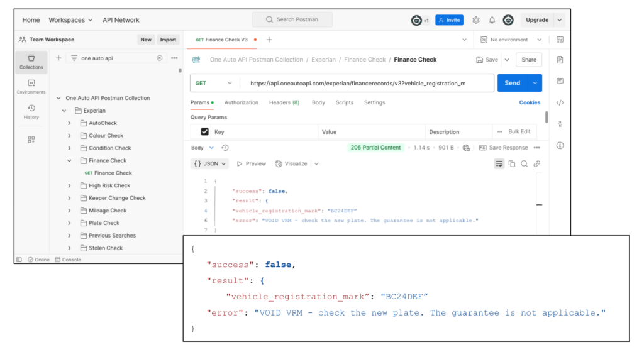Image resolution: width=644 pixels, height=357 pixels.
Task: Click the blue Send button
Action: tap(512, 83)
